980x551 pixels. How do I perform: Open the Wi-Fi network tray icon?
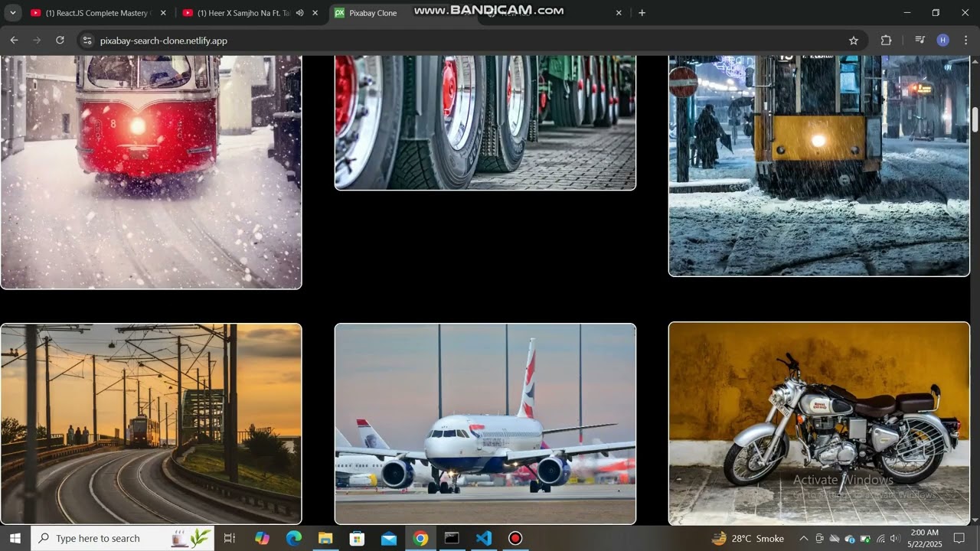point(880,538)
